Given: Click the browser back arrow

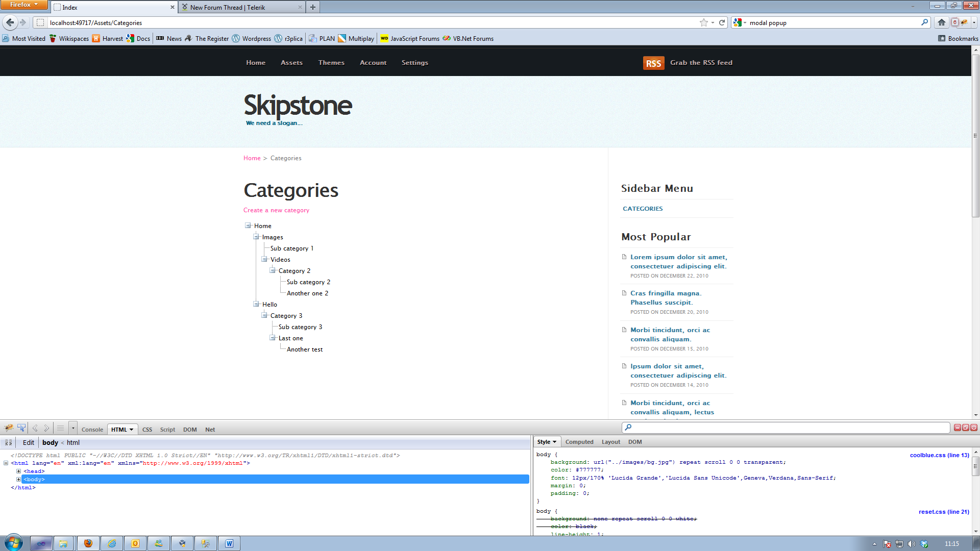Looking at the screenshot, I should tap(10, 22).
